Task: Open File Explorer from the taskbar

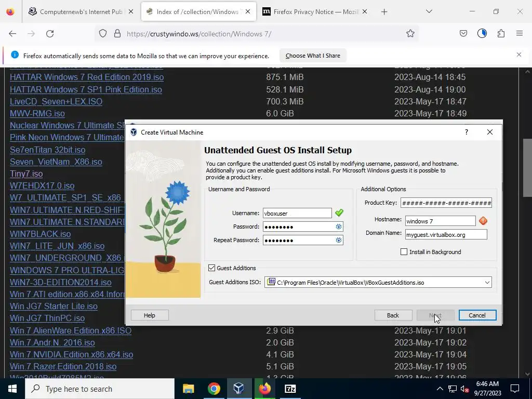Action: [x=188, y=389]
